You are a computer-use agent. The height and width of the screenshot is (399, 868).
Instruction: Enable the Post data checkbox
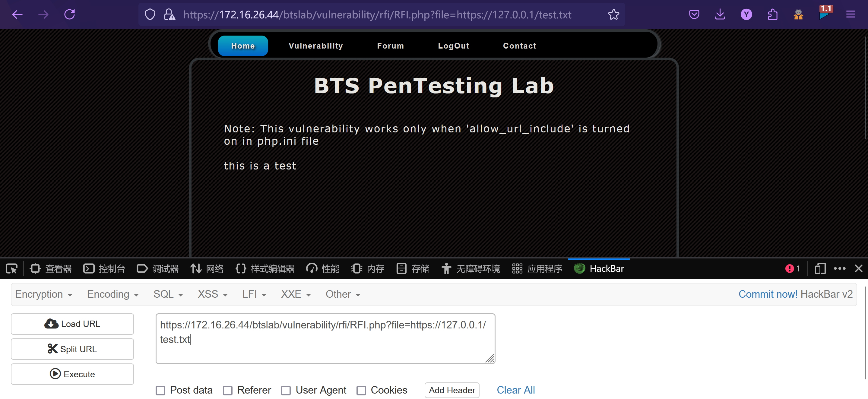coord(160,391)
